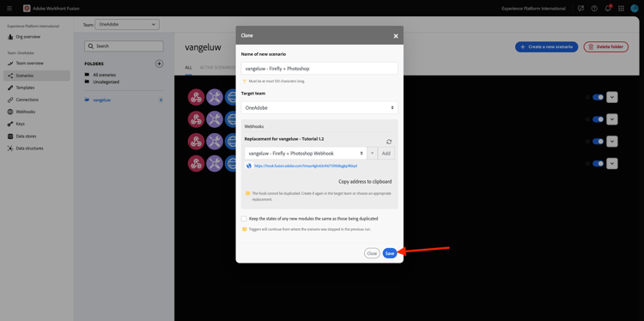
Task: Click the Keys key icon
Action: point(10,124)
